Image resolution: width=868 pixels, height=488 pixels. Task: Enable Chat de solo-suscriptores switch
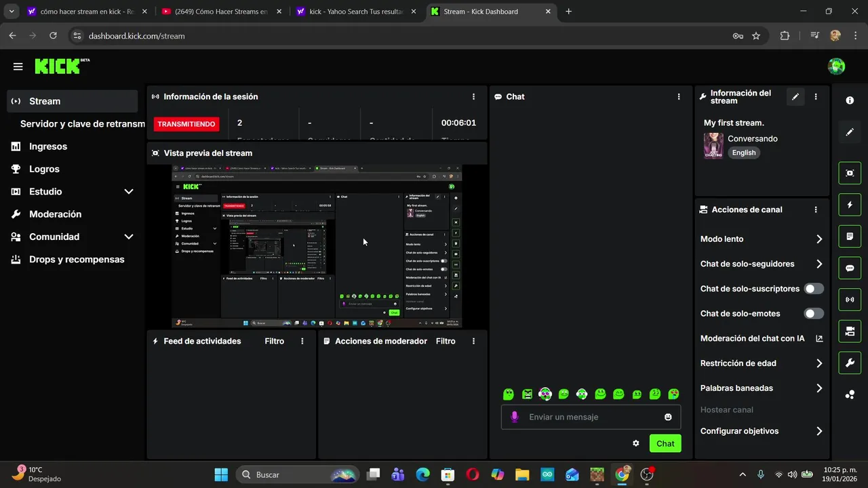pyautogui.click(x=814, y=289)
